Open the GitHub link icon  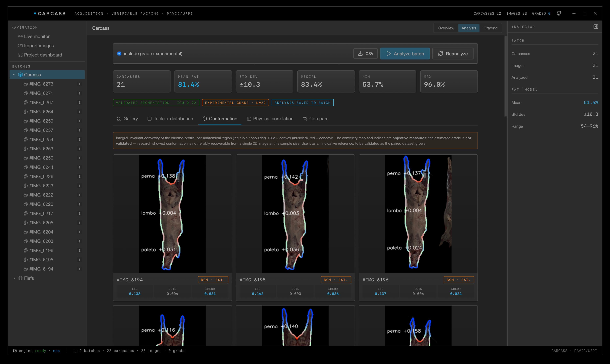[x=559, y=14]
